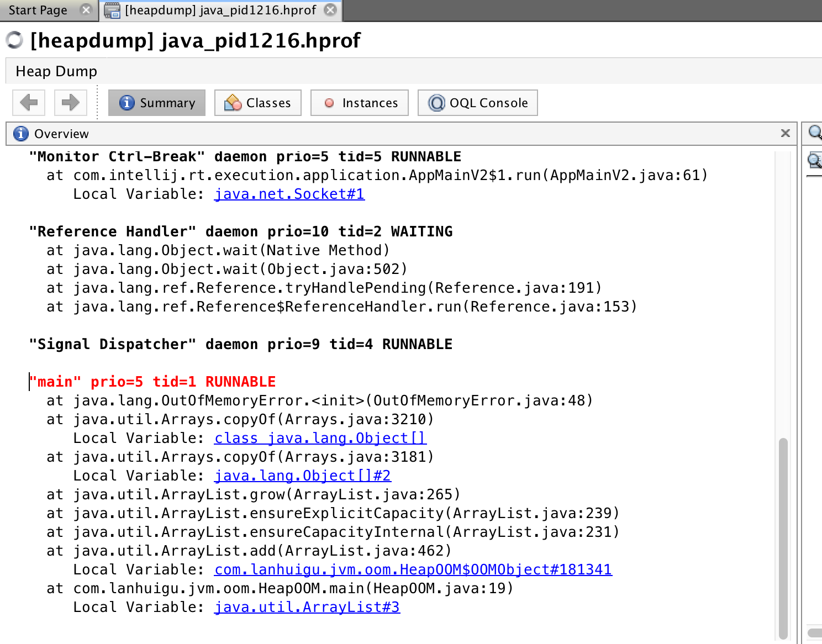Click the OutOfMemoryError.<init> stack line

tap(320, 400)
